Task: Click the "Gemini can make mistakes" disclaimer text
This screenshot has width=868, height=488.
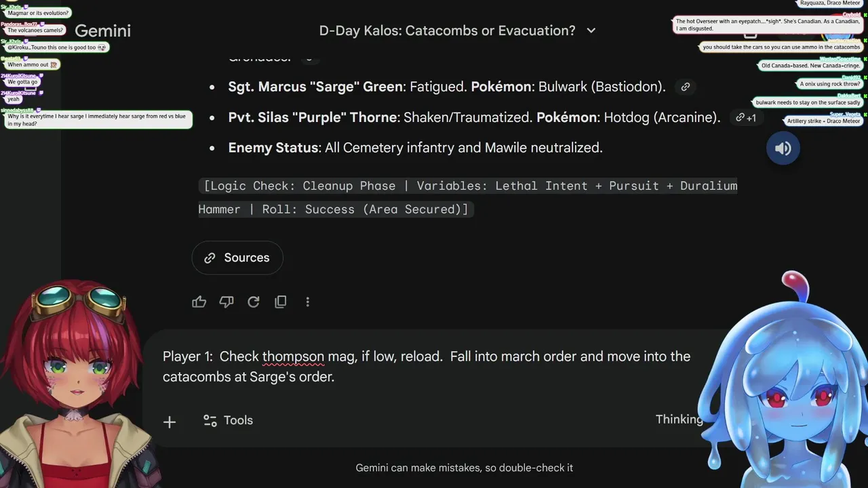Action: pos(465,468)
